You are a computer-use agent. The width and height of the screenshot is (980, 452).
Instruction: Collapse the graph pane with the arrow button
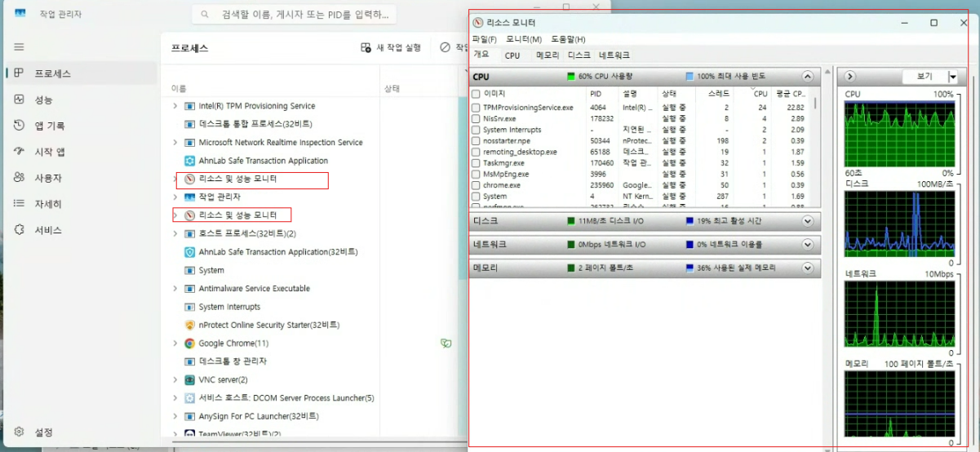849,76
